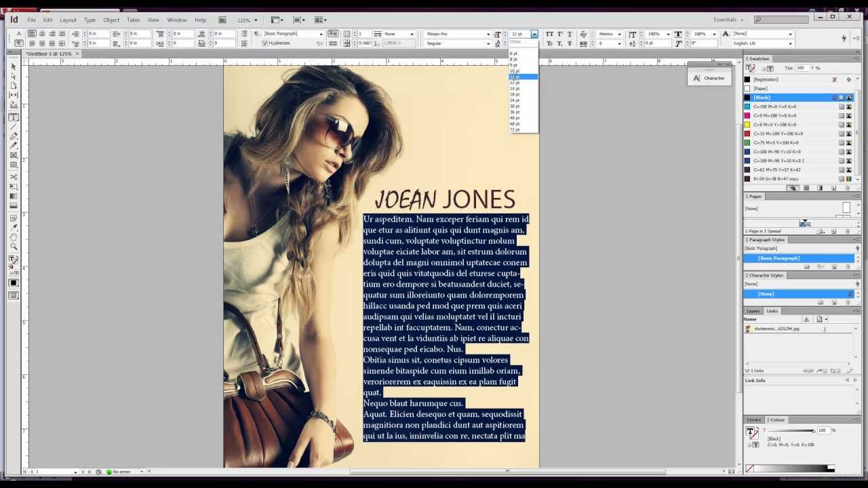Open the Layout menu
This screenshot has height=488, width=868.
[68, 20]
